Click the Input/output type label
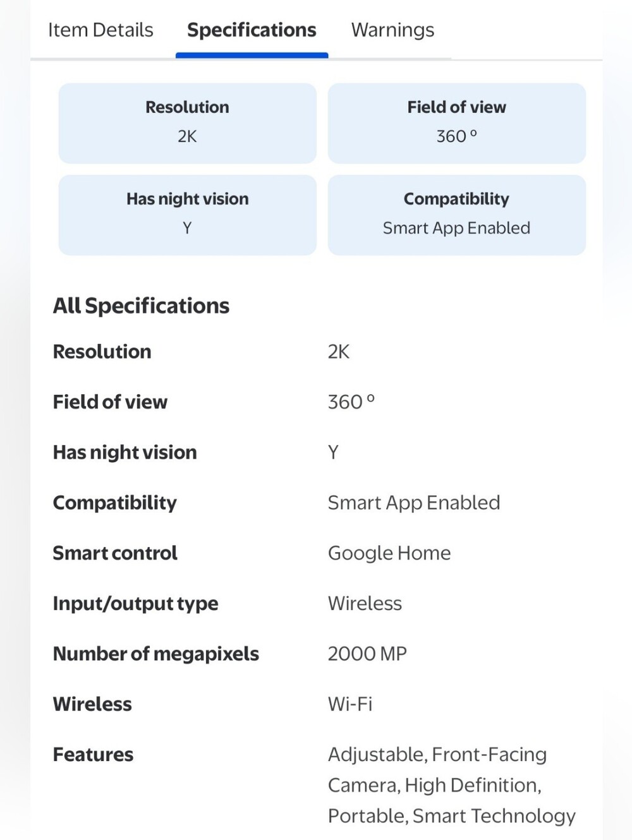This screenshot has width=632, height=840. pos(135,604)
